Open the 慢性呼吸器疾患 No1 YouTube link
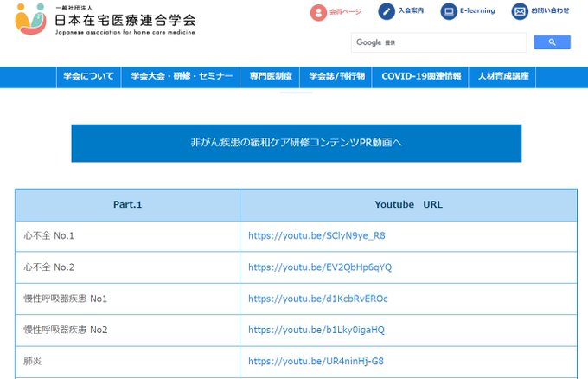 [x=317, y=299]
